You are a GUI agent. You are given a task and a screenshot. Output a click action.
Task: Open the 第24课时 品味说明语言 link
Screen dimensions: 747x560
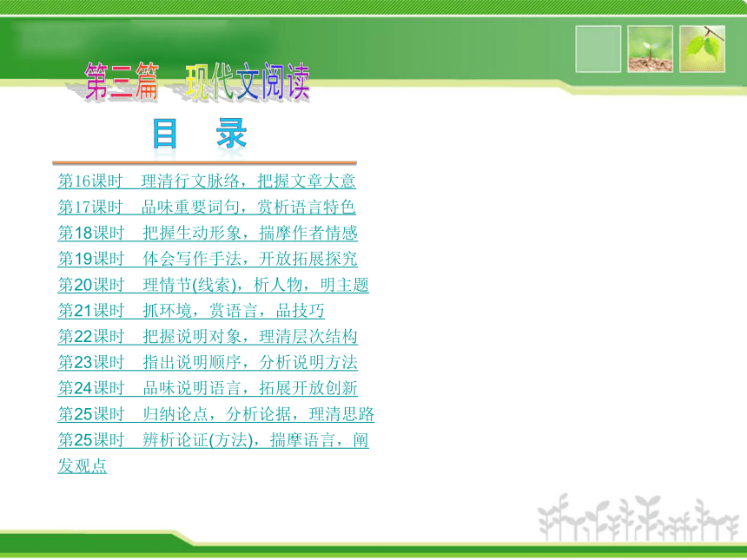[x=208, y=387]
